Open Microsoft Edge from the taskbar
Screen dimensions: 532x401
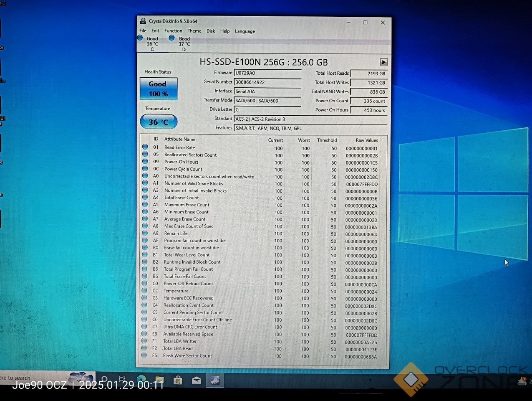141,380
